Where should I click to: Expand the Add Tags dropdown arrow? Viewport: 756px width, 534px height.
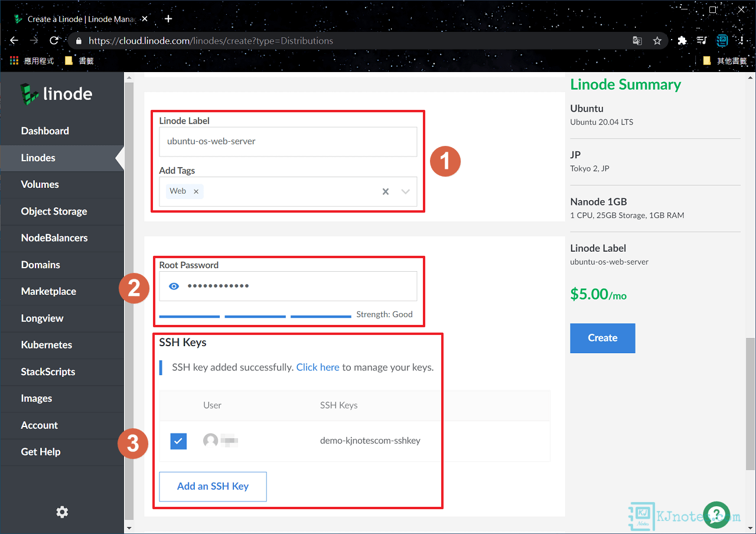point(406,191)
